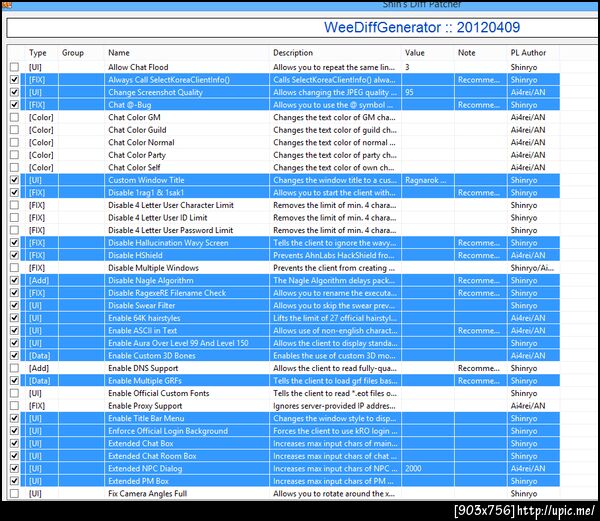The height and width of the screenshot is (521, 600).
Task: Uncheck Change Screenshot Quality checkbox
Action: pyautogui.click(x=14, y=92)
